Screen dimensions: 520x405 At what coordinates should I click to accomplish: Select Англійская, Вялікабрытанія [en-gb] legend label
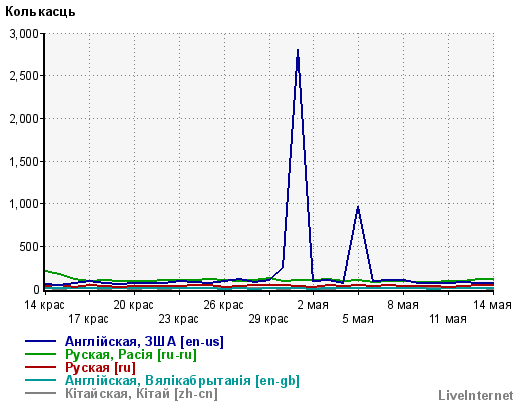(x=182, y=380)
